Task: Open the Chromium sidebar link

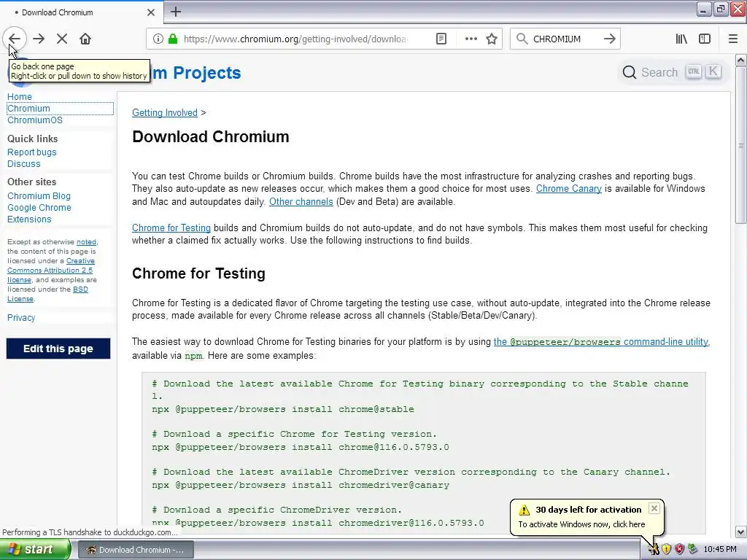Action: (x=28, y=109)
